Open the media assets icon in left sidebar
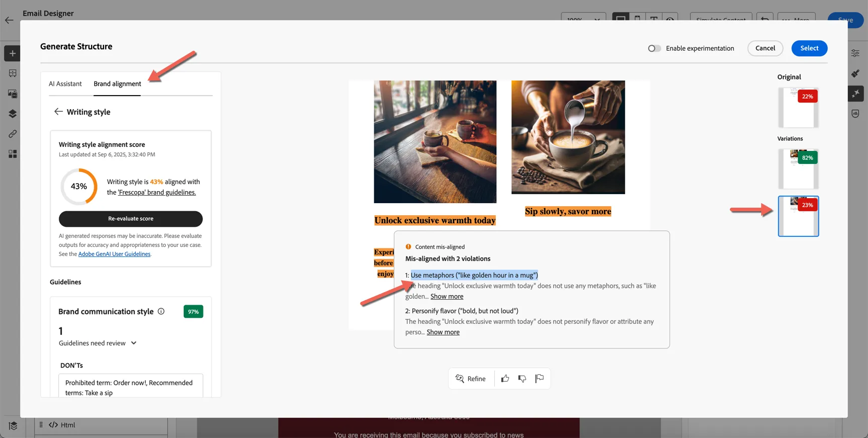 click(13, 94)
